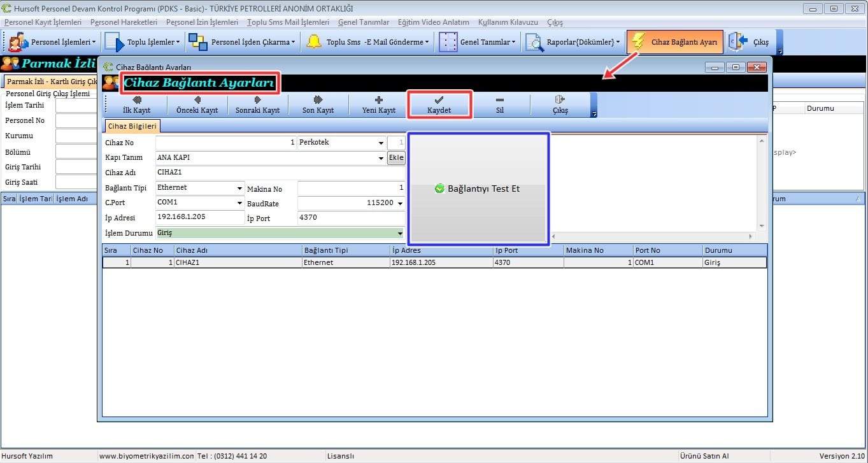The width and height of the screenshot is (868, 463).
Task: Open the Bağlantı Tipi Ethernet dropdown
Action: pyautogui.click(x=240, y=189)
